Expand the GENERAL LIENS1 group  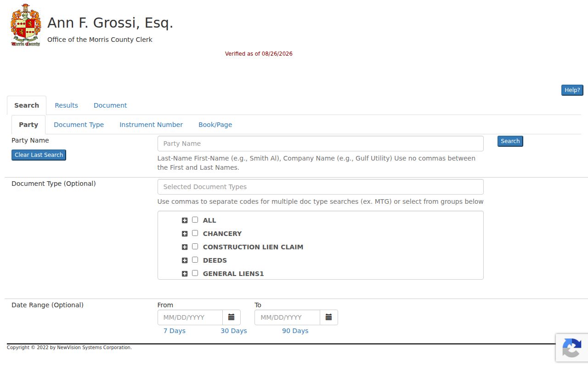[x=185, y=274]
